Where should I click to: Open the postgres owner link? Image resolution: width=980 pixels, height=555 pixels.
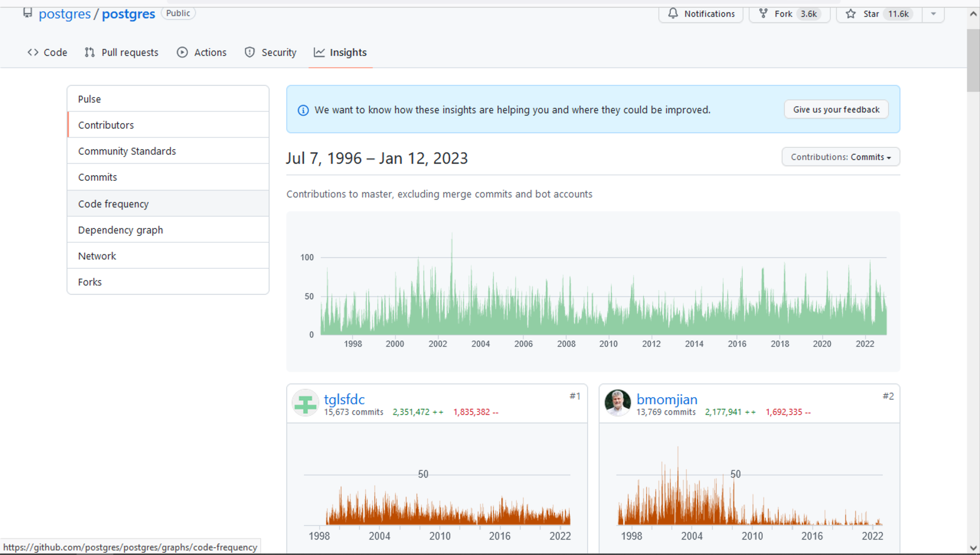click(x=65, y=14)
